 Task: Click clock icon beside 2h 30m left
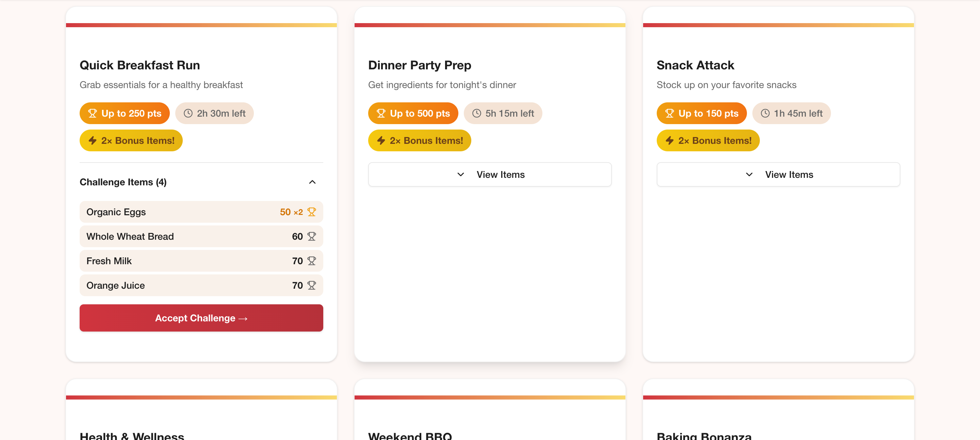[188, 113]
